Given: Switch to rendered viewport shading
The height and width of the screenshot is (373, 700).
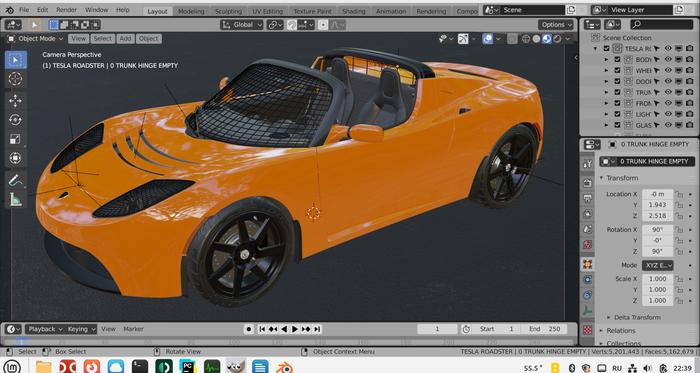Looking at the screenshot, I should [557, 39].
